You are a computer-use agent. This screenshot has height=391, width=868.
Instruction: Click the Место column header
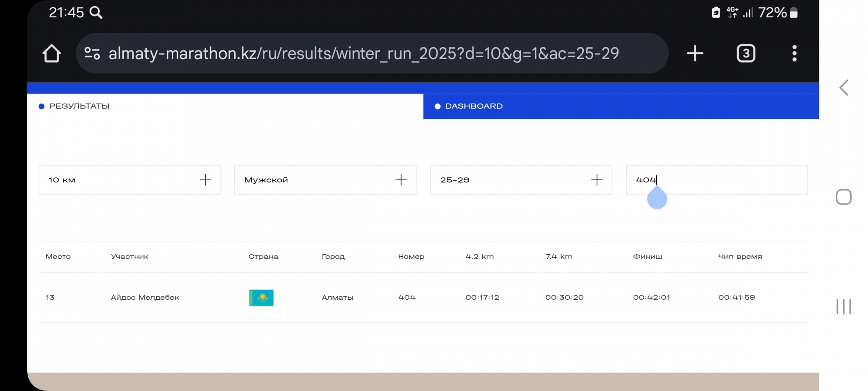58,257
